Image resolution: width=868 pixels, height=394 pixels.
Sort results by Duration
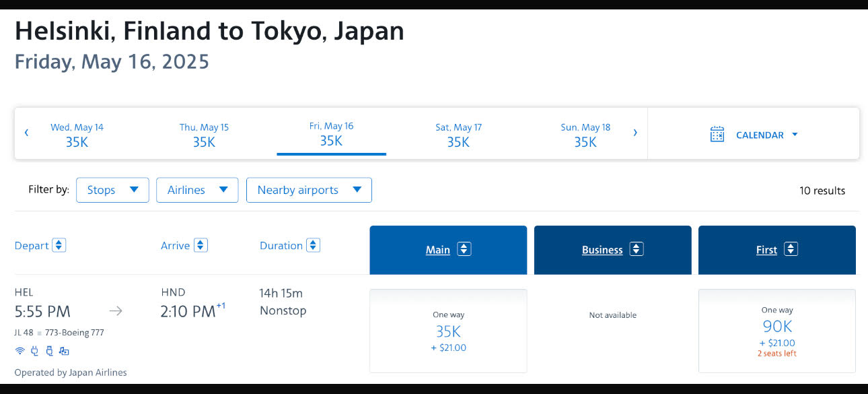click(313, 245)
